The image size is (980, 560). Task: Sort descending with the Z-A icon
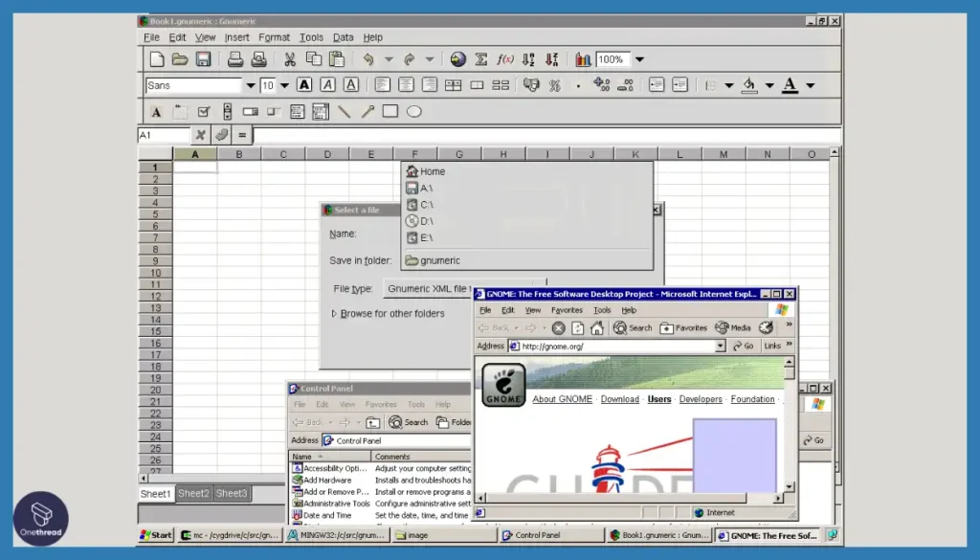[x=552, y=59]
